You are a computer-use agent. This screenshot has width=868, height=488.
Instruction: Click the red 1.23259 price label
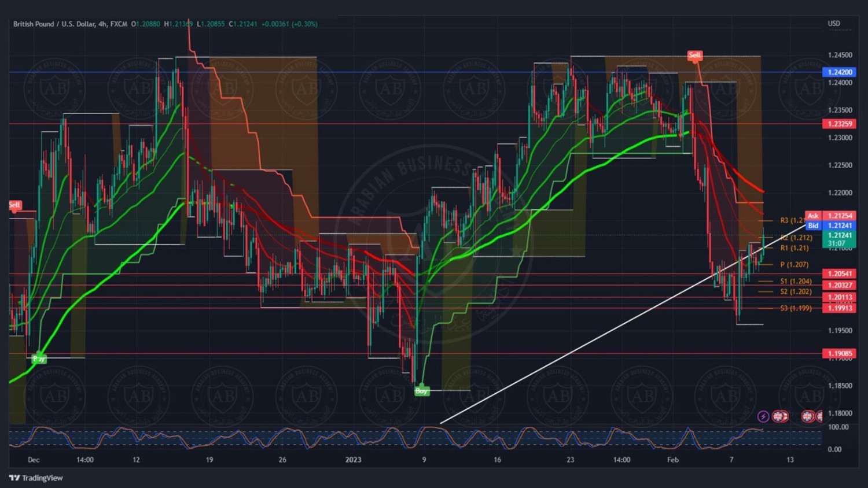[839, 124]
